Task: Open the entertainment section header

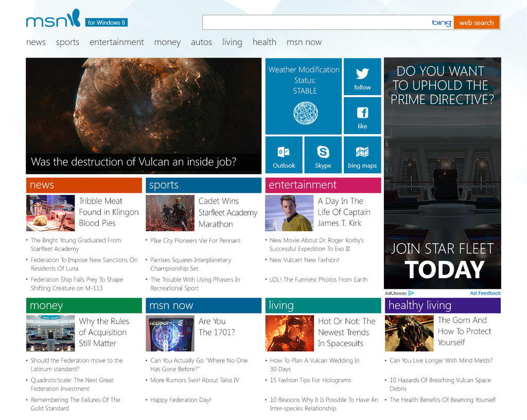Action: pos(323,185)
